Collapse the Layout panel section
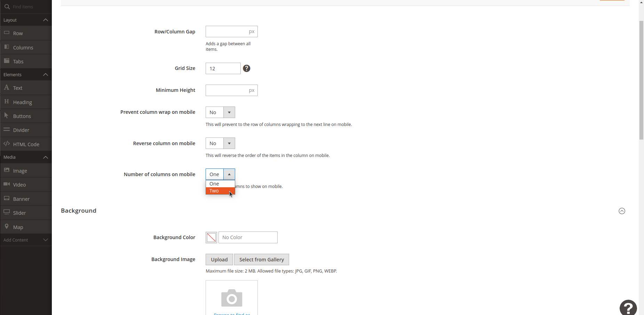This screenshot has height=315, width=644. click(x=46, y=20)
